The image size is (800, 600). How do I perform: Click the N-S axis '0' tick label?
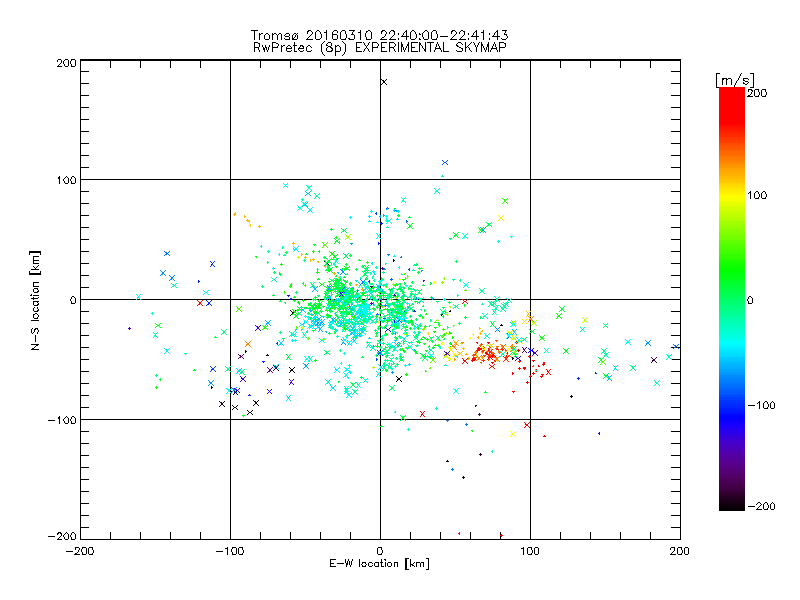click(73, 300)
